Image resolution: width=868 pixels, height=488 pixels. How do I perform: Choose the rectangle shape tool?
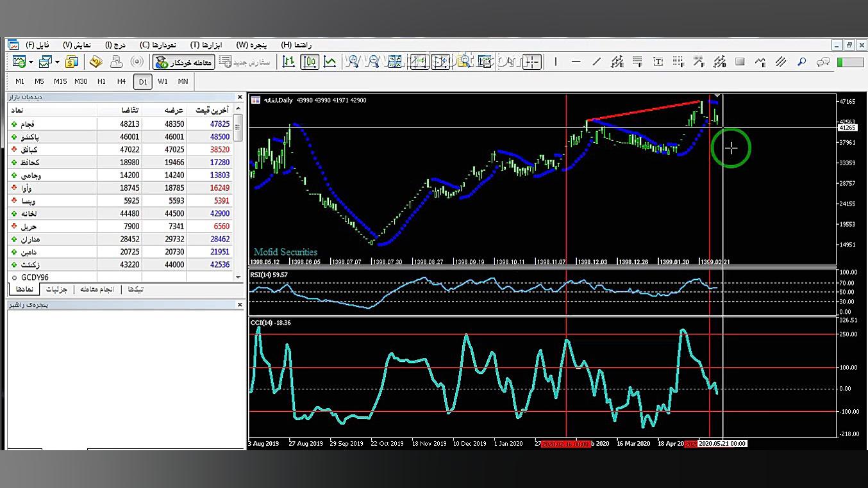point(740,62)
